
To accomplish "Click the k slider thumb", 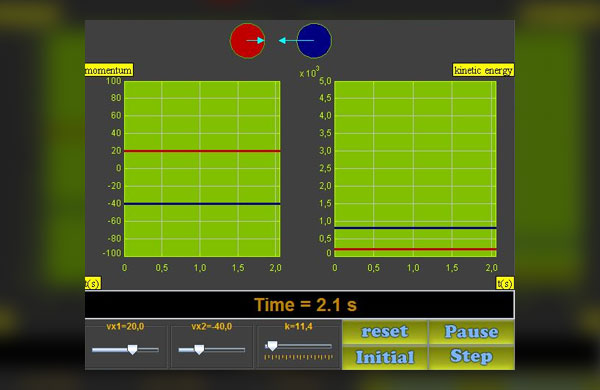I will (x=272, y=346).
